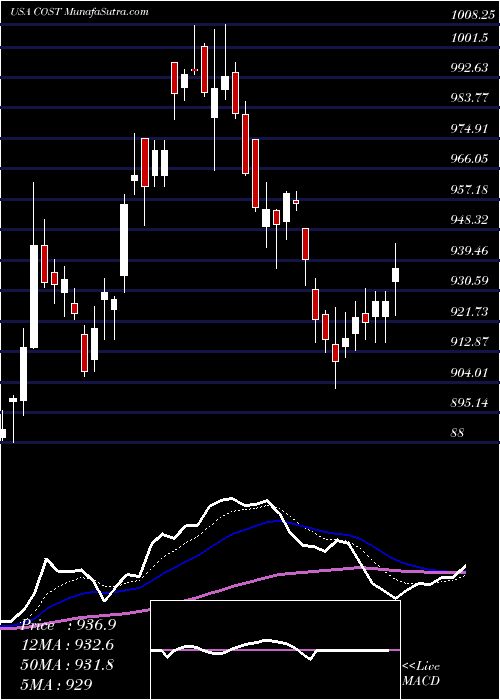Click the 983.77 price level label
The height and width of the screenshot is (700, 500).
[x=470, y=98]
